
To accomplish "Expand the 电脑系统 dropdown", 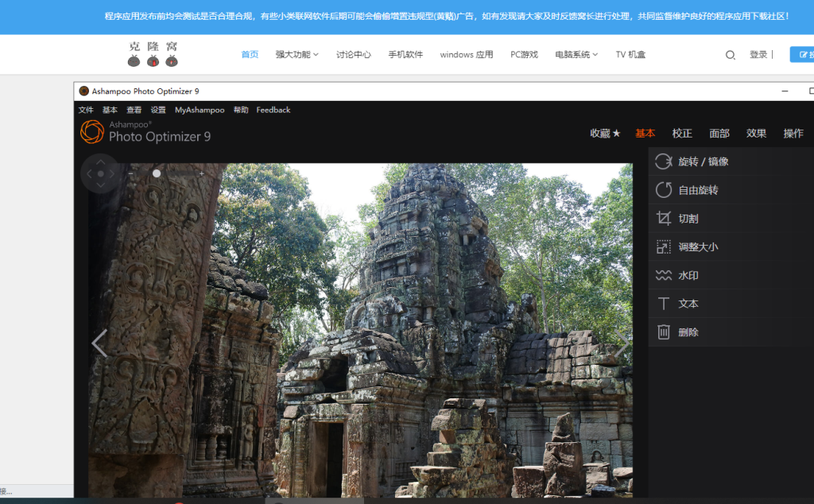I will pos(577,55).
